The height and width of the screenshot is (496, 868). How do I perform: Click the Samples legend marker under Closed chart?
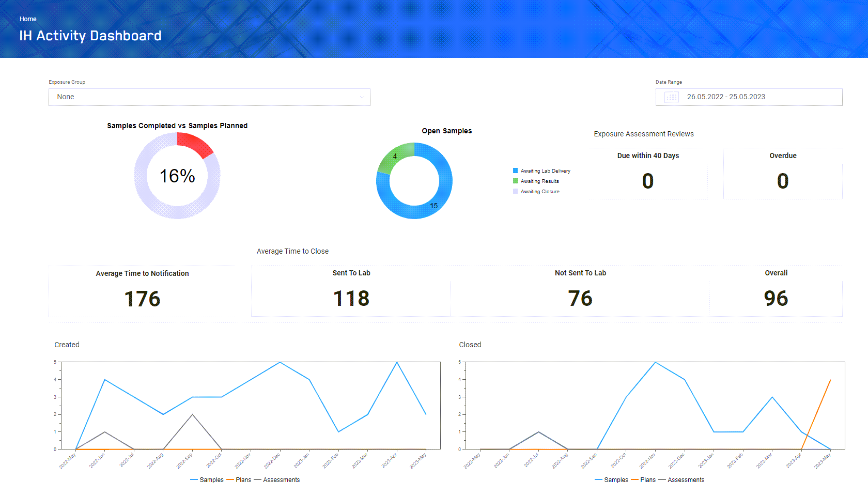598,479
